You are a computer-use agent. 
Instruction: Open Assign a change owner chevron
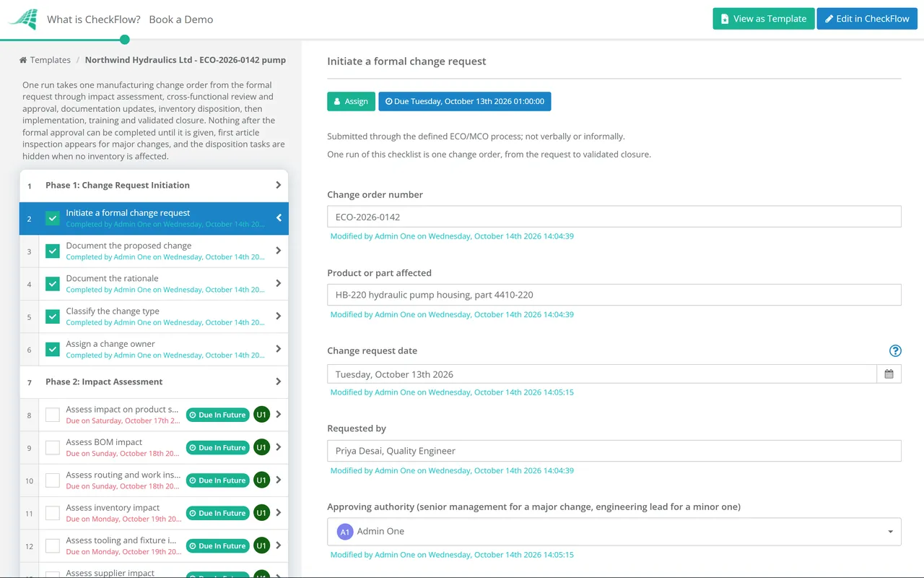pos(279,349)
